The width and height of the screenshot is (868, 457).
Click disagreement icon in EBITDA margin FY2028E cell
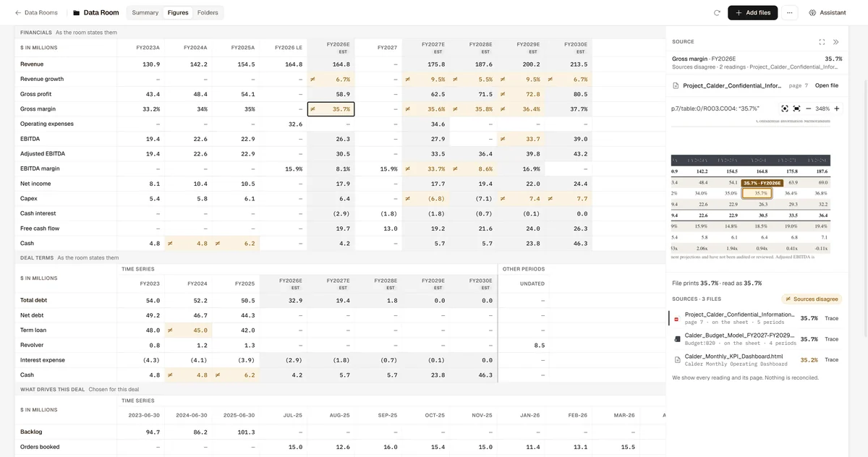[x=456, y=168]
